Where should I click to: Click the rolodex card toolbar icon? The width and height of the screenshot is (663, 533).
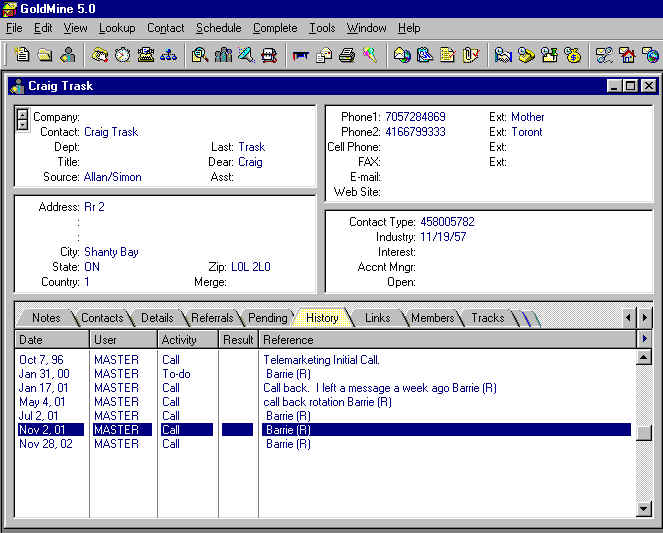tap(269, 55)
